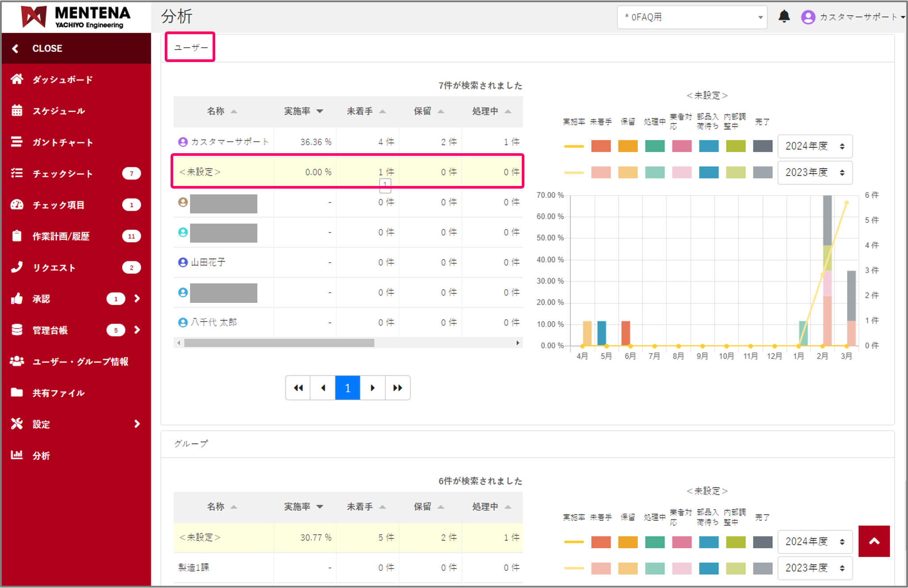Expand the 設定 menu chevron

[137, 424]
